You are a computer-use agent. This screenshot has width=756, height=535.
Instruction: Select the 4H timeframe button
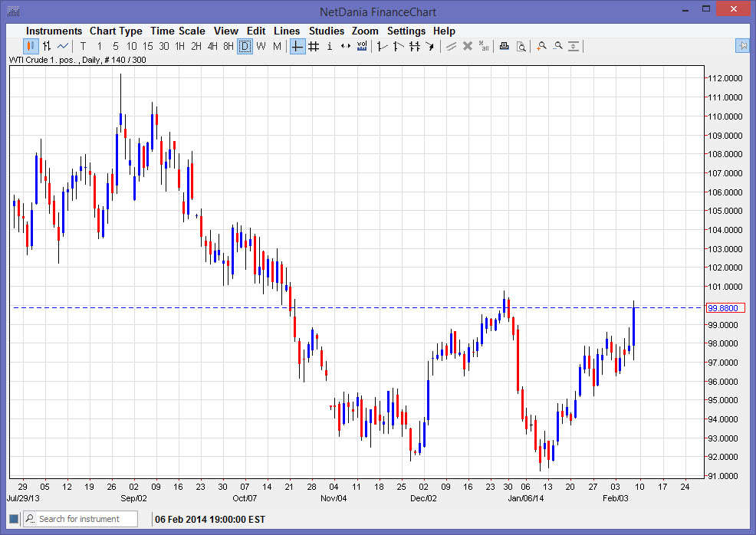coord(212,46)
